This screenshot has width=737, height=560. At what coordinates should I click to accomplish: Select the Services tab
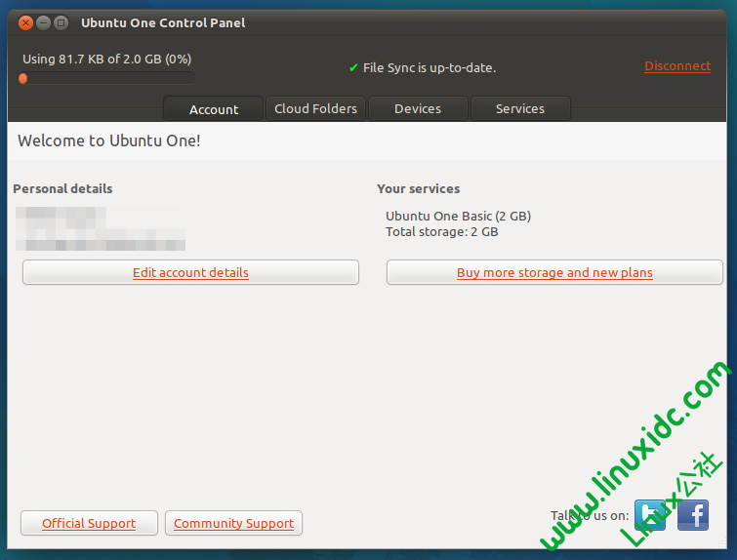[x=520, y=108]
